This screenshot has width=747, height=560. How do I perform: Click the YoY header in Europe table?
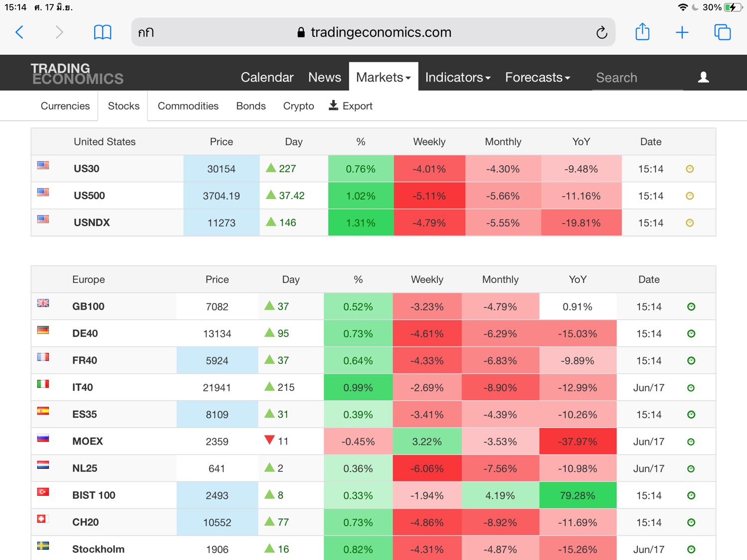coord(578,280)
